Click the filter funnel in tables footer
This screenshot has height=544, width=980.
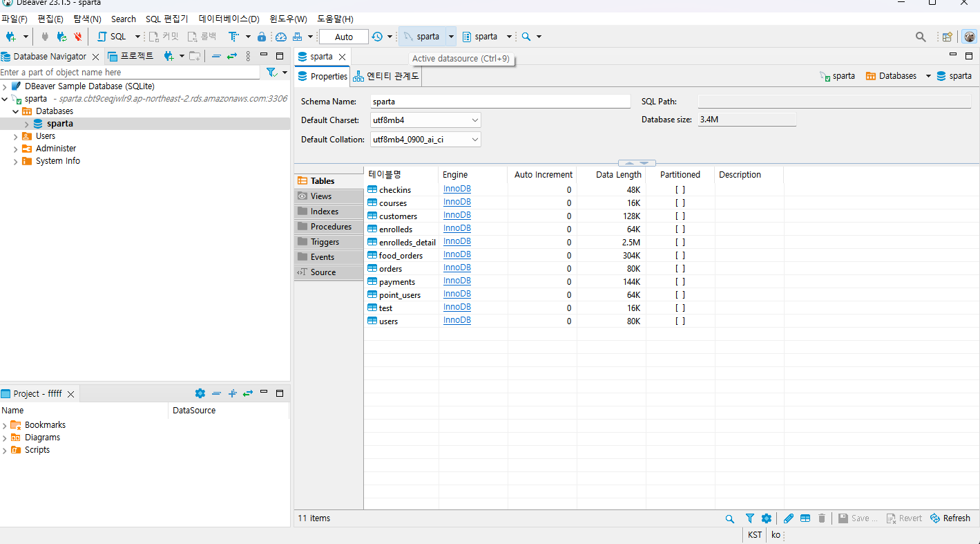749,518
